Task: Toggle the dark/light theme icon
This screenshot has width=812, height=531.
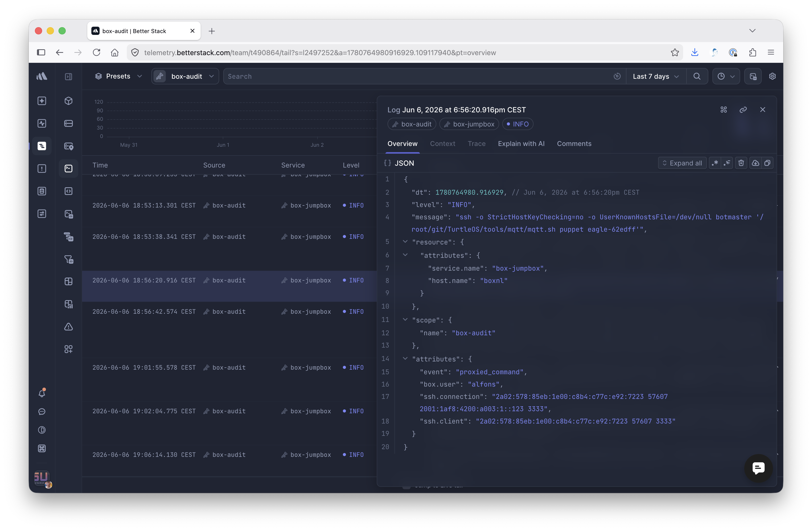Action: 42,430
